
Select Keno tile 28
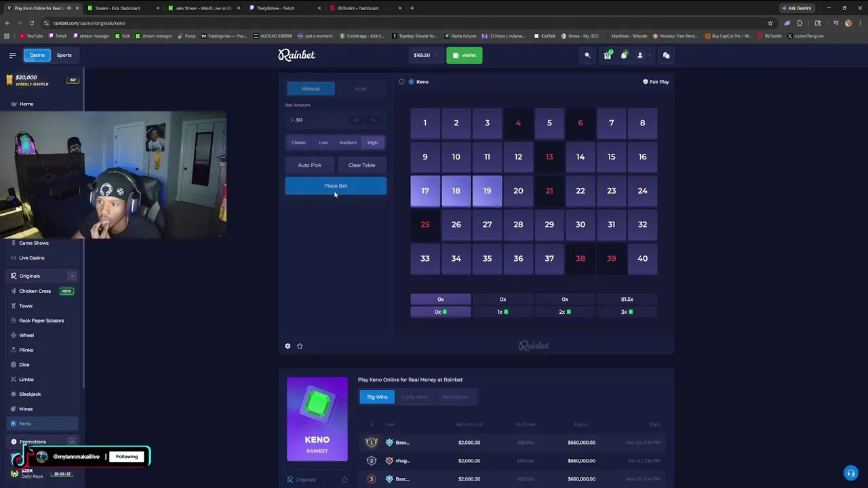(x=518, y=225)
